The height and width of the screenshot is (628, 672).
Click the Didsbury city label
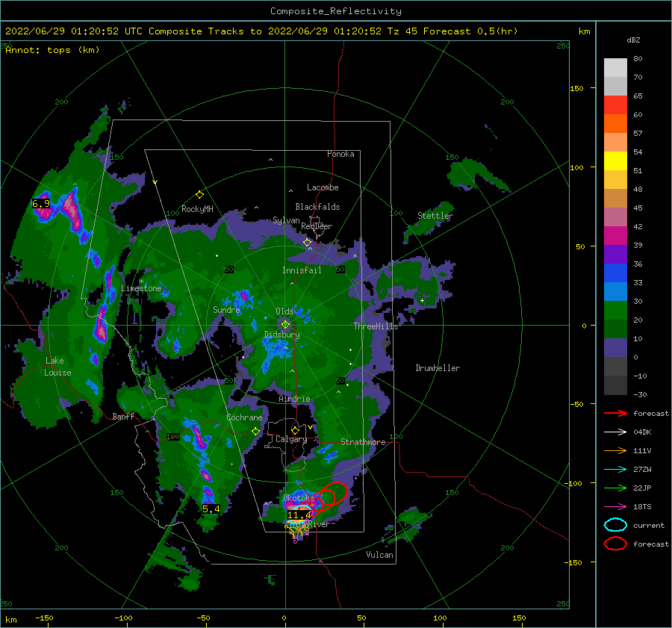coord(282,335)
